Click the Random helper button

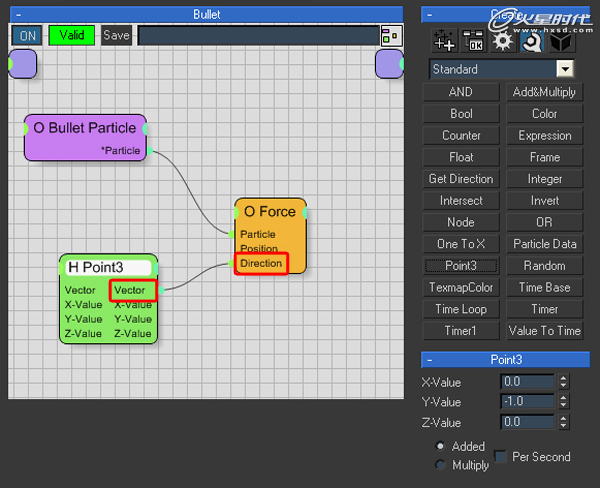(x=544, y=266)
